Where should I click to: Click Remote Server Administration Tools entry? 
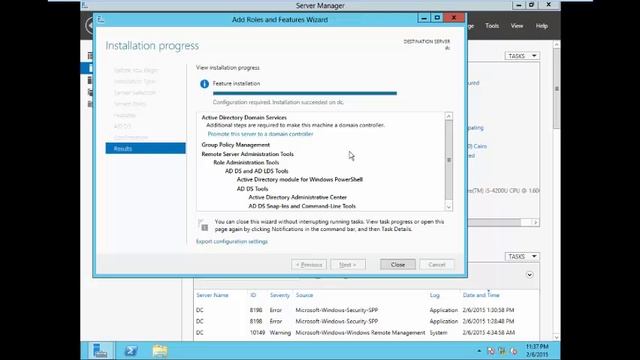[x=247, y=154]
